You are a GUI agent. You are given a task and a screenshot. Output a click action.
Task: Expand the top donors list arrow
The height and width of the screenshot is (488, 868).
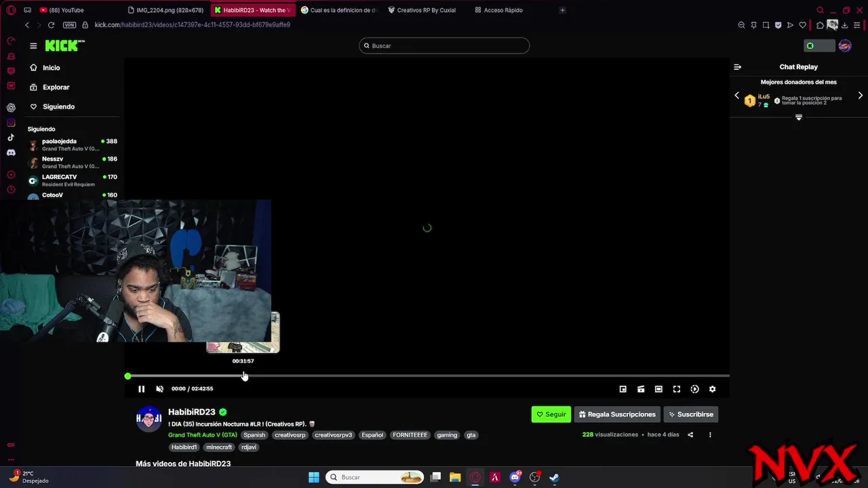coord(799,117)
